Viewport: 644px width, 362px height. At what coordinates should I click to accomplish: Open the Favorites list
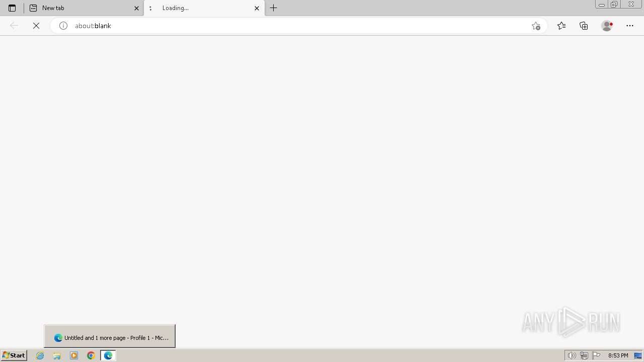tap(561, 26)
